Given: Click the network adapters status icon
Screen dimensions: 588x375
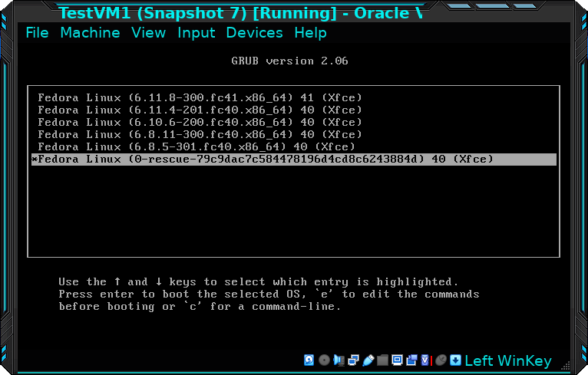Looking at the screenshot, I should [353, 360].
